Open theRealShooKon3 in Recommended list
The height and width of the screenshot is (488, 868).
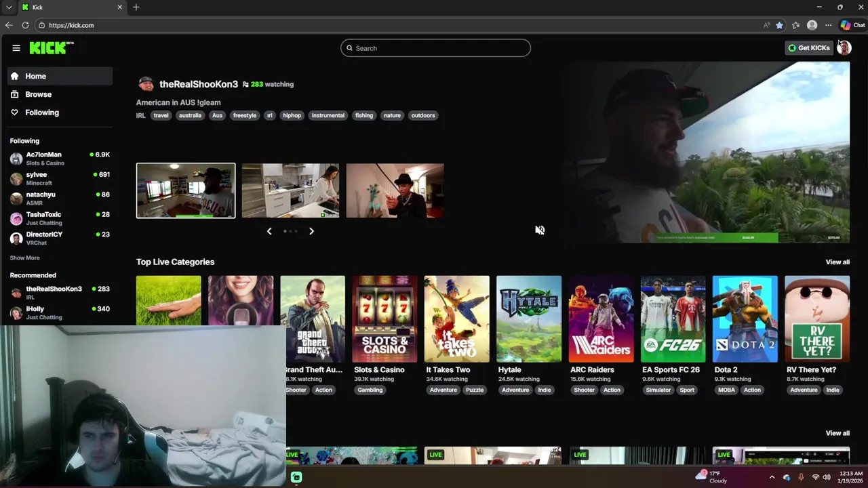tap(60, 292)
